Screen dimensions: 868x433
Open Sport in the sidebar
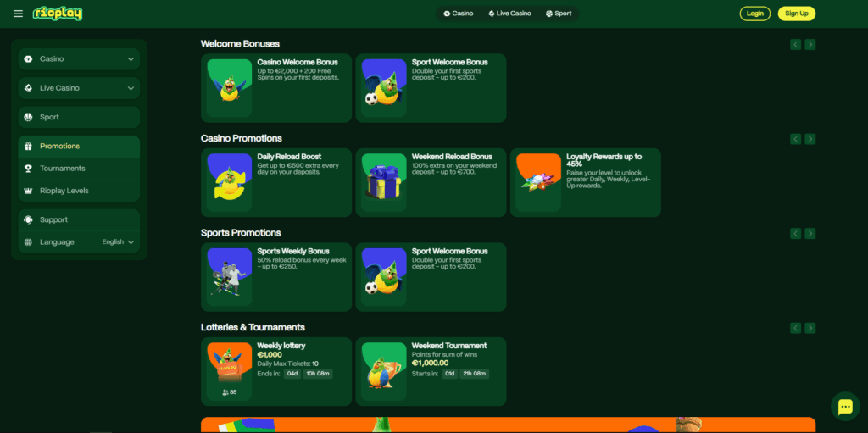[x=79, y=117]
